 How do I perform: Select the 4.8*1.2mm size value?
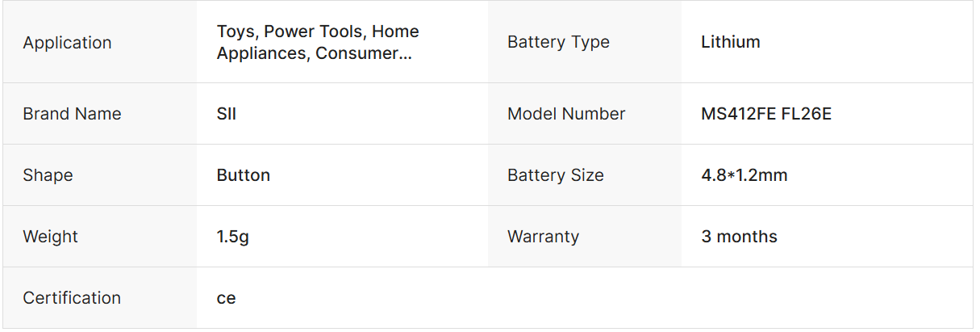click(x=744, y=175)
